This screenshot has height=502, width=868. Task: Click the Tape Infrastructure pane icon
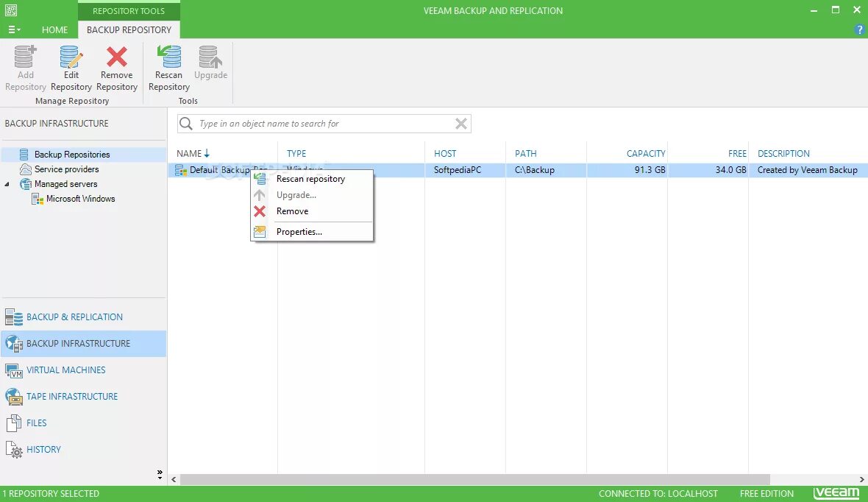(x=14, y=397)
